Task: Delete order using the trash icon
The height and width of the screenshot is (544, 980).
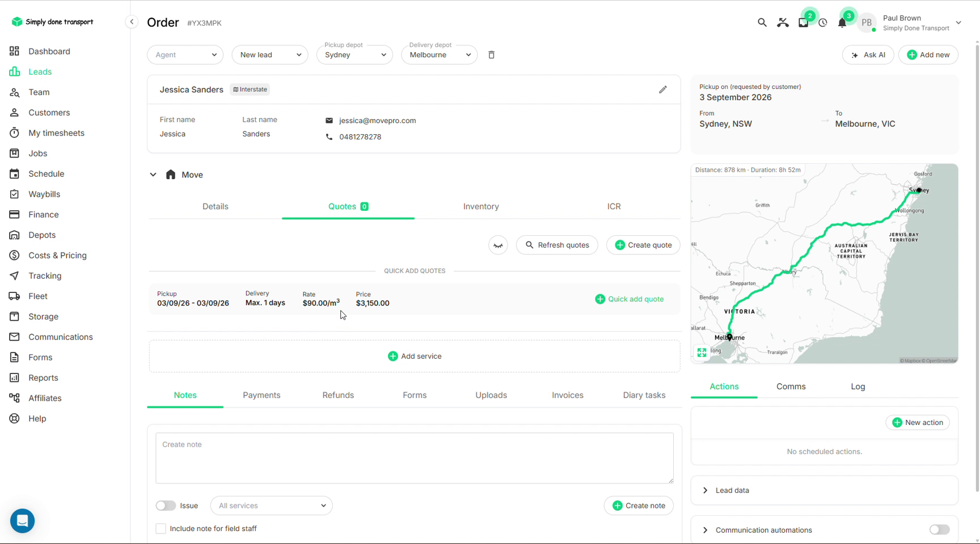Action: tap(492, 55)
